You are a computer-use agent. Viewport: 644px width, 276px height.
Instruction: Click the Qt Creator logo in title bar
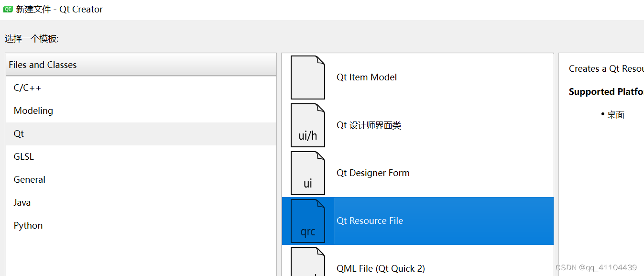tap(8, 9)
